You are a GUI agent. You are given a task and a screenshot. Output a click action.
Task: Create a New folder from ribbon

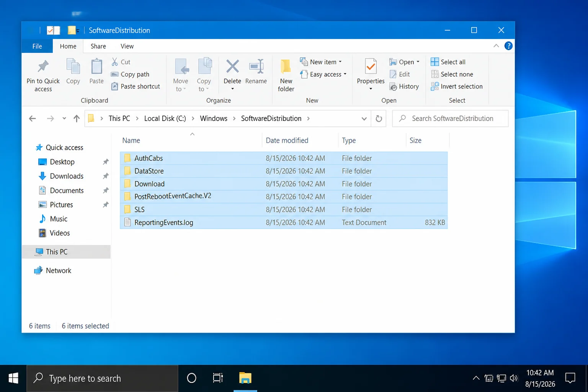(x=286, y=75)
